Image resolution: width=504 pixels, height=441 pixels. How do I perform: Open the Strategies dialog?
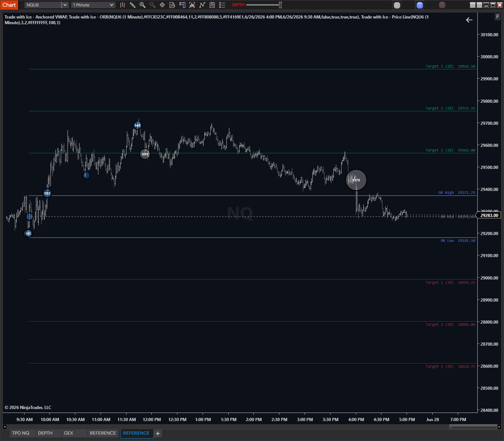(212, 5)
